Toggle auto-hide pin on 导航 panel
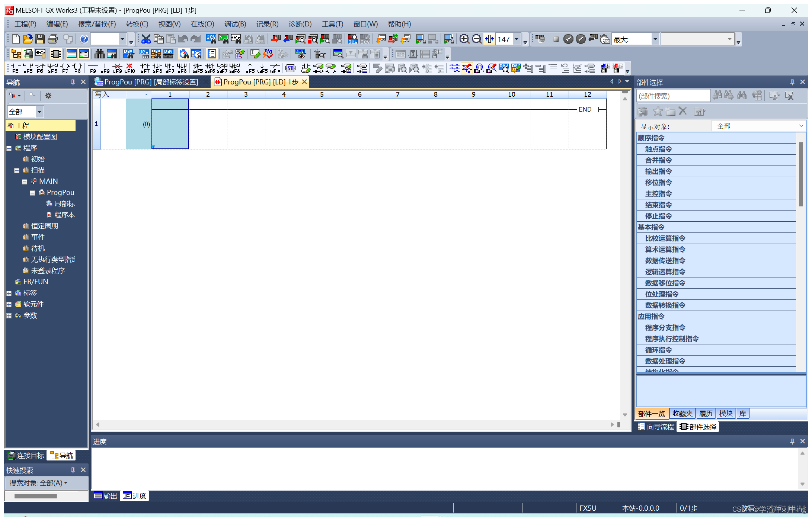Image resolution: width=812 pixels, height=517 pixels. tap(73, 82)
